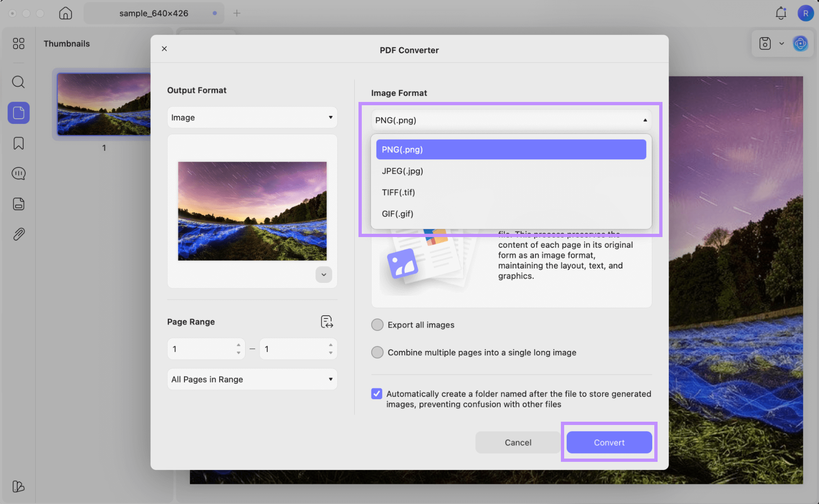Click the save-as-other disk icon

point(765,43)
